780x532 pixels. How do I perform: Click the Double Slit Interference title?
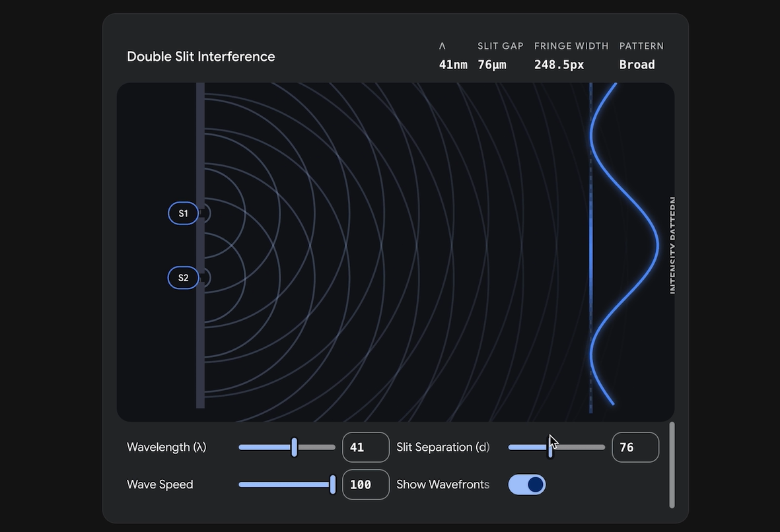(x=201, y=57)
